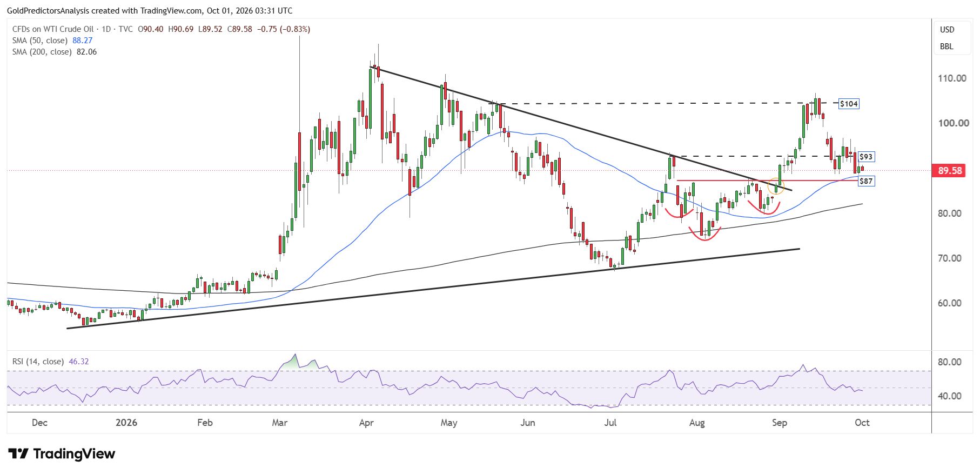980x474 pixels.
Task: Click the Jun label on the time axis
Action: [528, 423]
